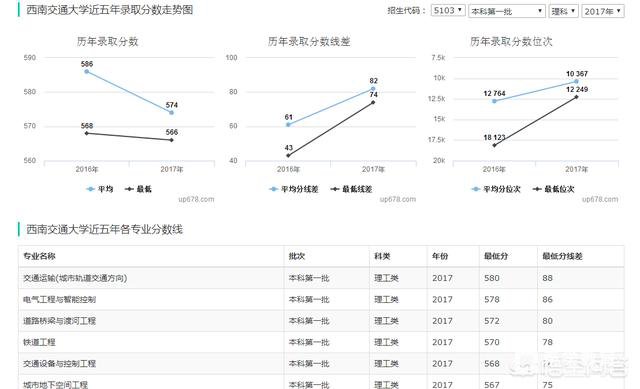This screenshot has height=389, width=640.
Task: Open the 理科 subject dropdown
Action: tap(563, 11)
